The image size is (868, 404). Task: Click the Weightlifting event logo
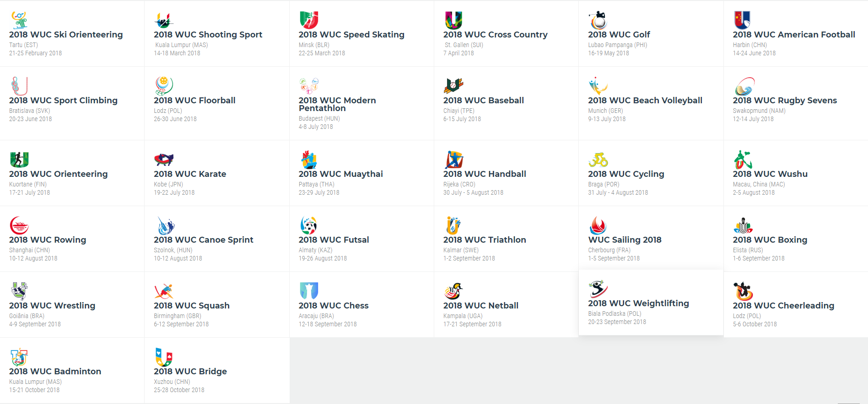coord(598,289)
